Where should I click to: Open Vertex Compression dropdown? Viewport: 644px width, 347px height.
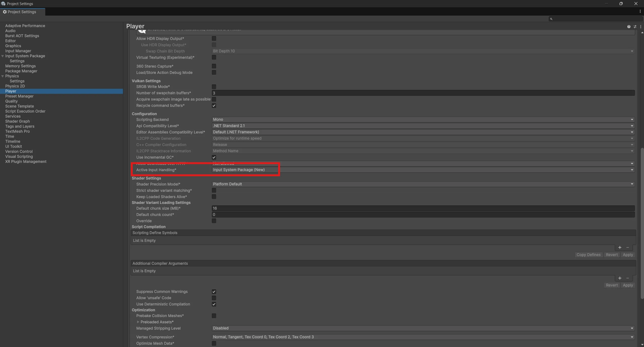click(423, 337)
